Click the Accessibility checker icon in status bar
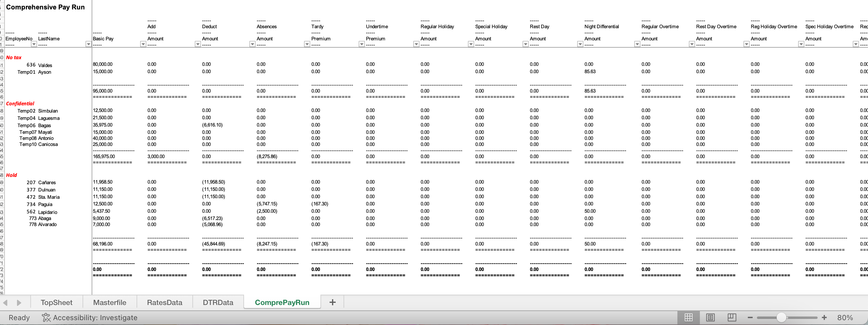 pos(46,317)
